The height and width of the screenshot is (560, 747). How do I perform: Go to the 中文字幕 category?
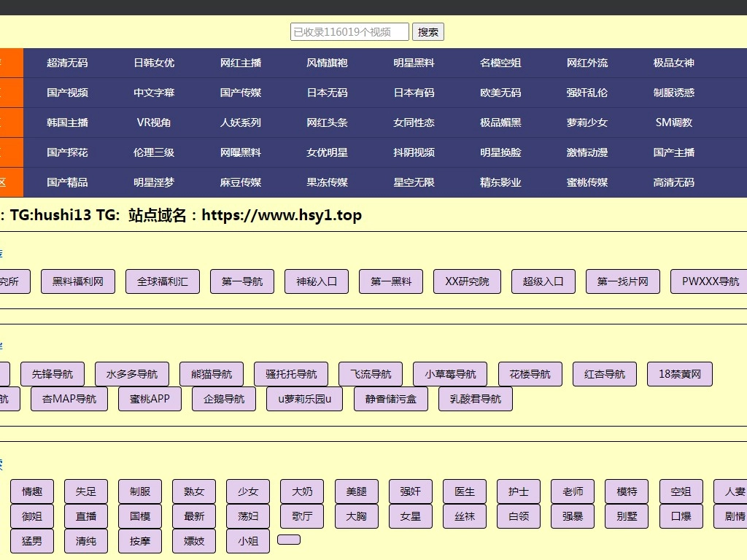click(x=154, y=93)
